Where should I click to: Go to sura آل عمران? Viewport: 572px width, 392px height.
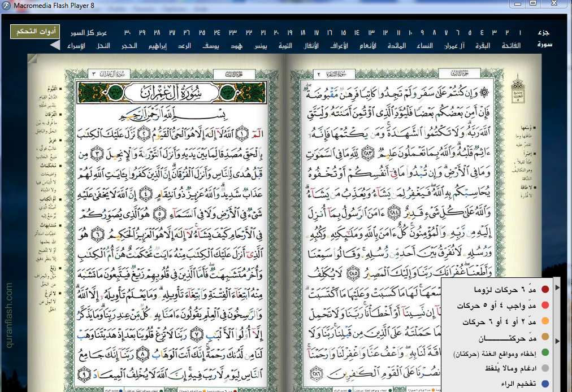pyautogui.click(x=454, y=46)
